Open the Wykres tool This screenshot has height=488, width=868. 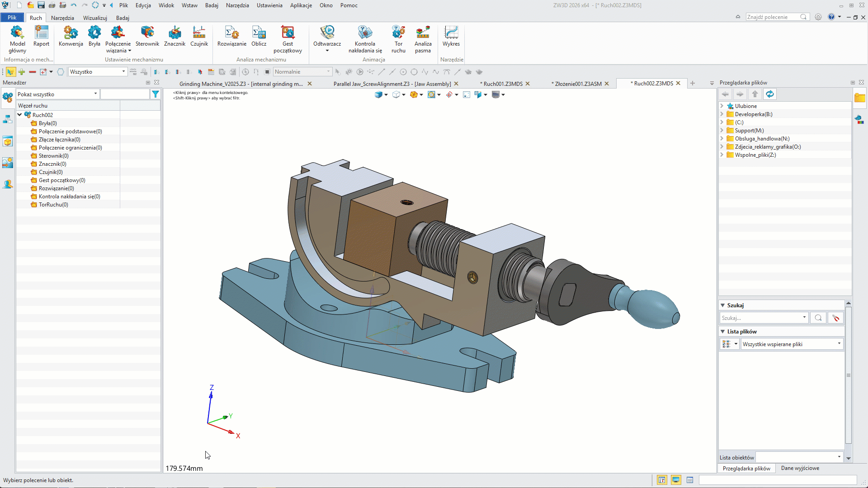[x=451, y=37]
